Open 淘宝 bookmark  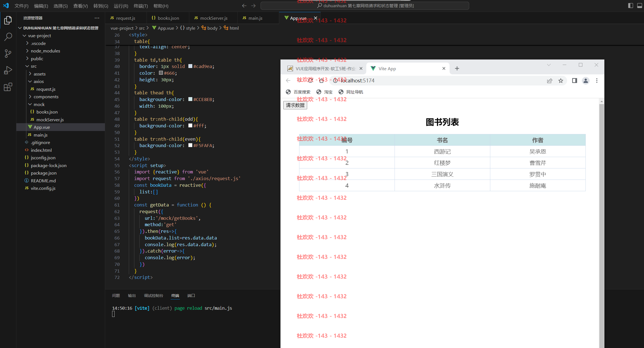[324, 92]
